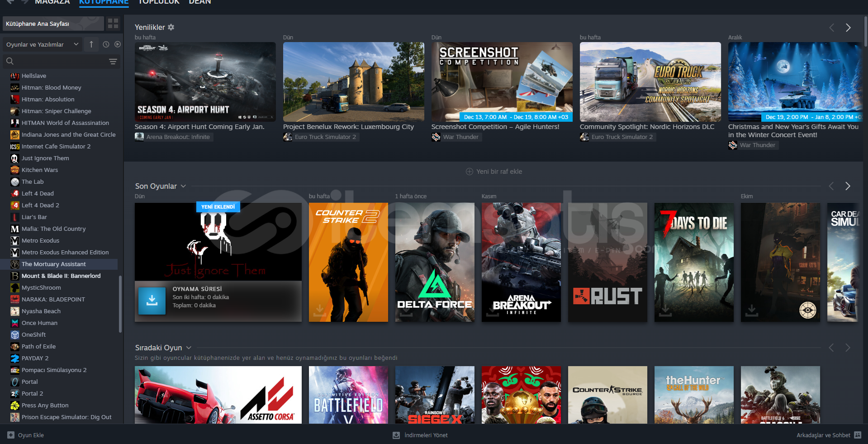Click Left 4 Dead 2 game icon
The image size is (868, 444).
click(x=15, y=205)
